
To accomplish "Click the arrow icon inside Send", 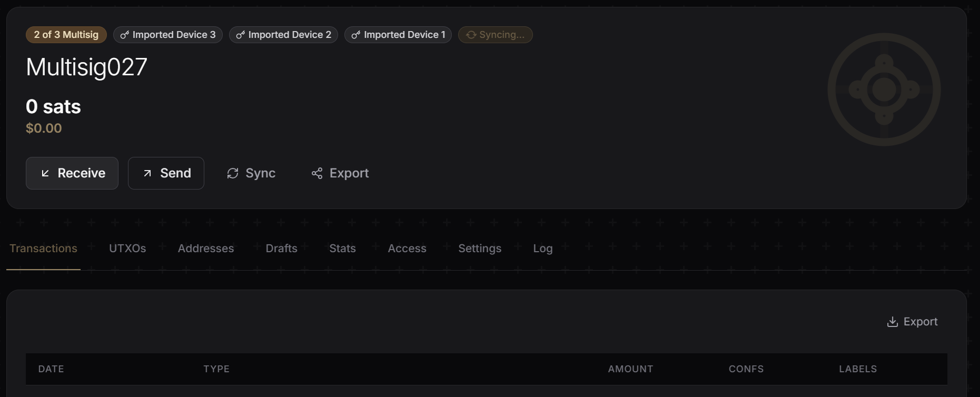I will point(147,173).
